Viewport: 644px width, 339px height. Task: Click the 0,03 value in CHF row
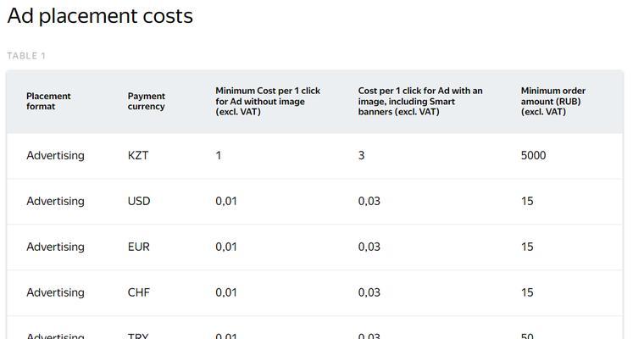(x=369, y=292)
